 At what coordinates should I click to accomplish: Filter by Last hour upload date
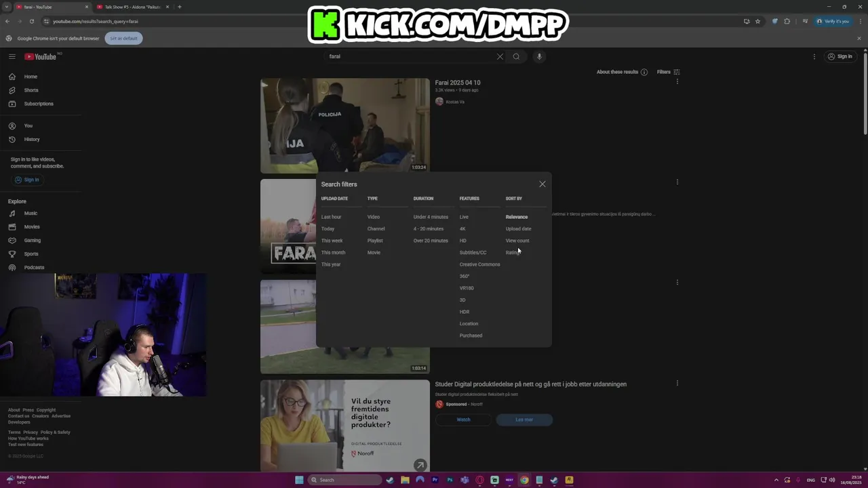[332, 217]
